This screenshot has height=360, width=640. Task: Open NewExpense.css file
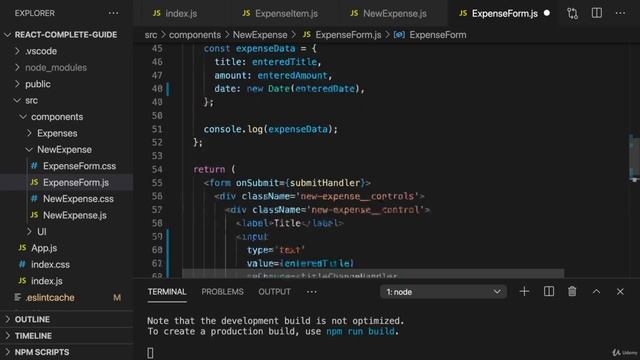pos(78,199)
